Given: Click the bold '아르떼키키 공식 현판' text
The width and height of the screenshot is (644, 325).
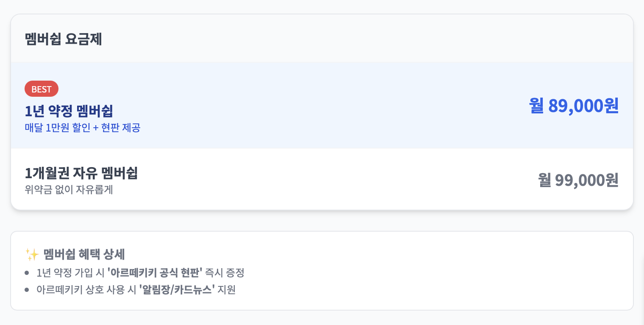Looking at the screenshot, I should (x=155, y=273).
